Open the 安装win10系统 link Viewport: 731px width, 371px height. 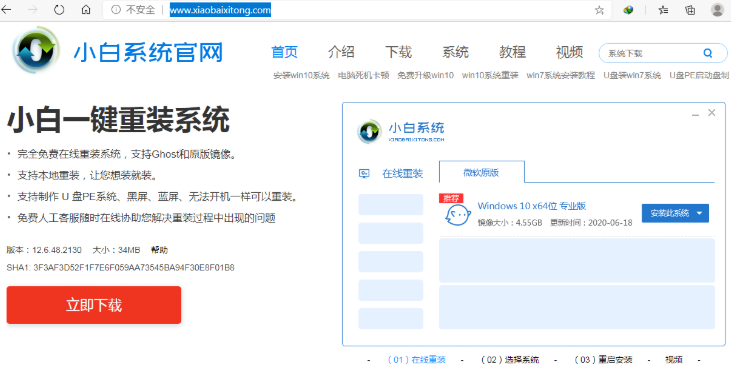coord(301,76)
